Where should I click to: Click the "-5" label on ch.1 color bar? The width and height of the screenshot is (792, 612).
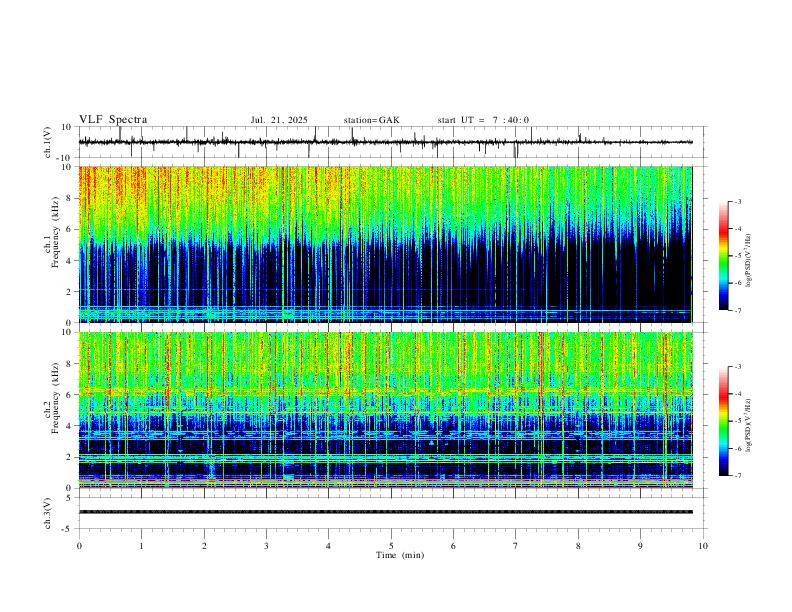click(737, 256)
